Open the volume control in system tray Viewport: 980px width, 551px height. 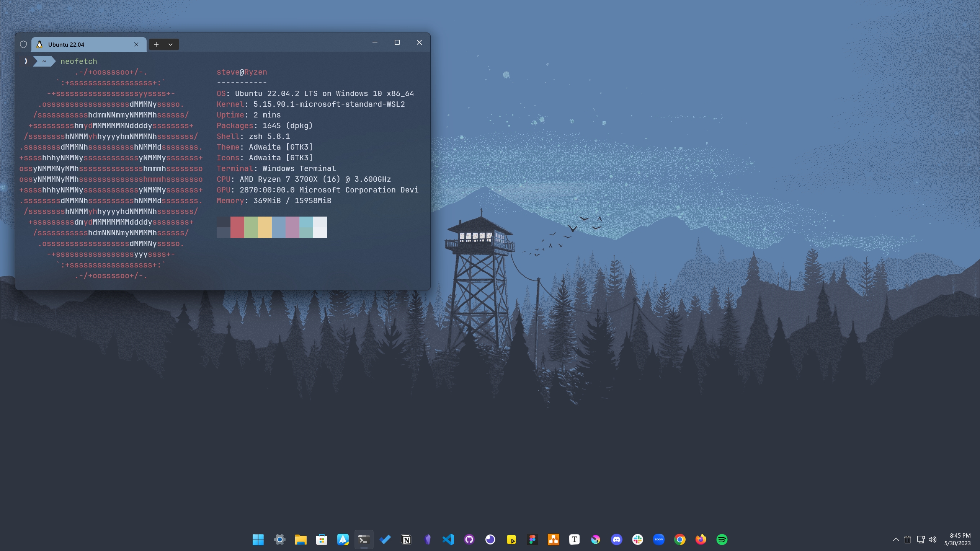933,540
